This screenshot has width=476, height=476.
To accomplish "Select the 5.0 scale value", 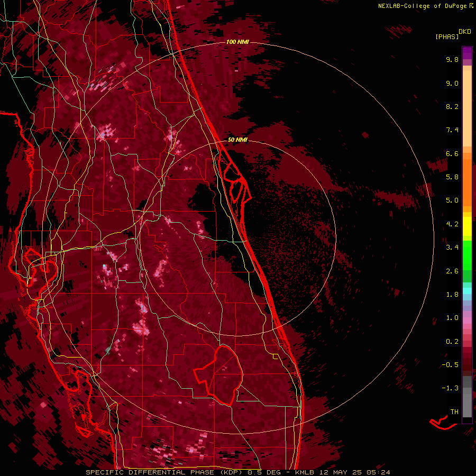I will coord(452,200).
